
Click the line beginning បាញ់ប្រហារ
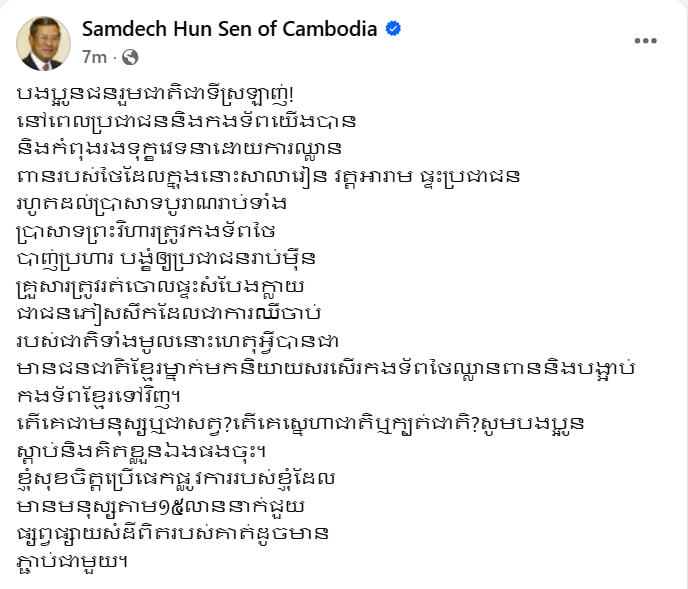(166, 258)
